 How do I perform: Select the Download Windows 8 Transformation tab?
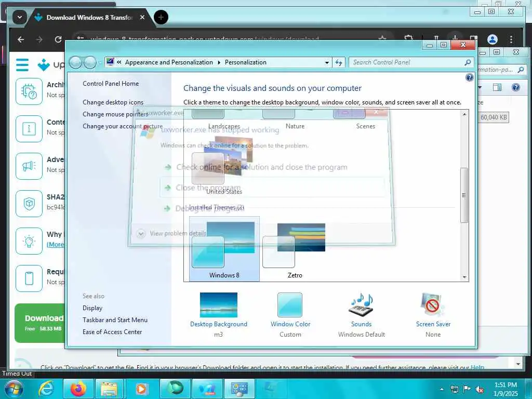(x=89, y=17)
